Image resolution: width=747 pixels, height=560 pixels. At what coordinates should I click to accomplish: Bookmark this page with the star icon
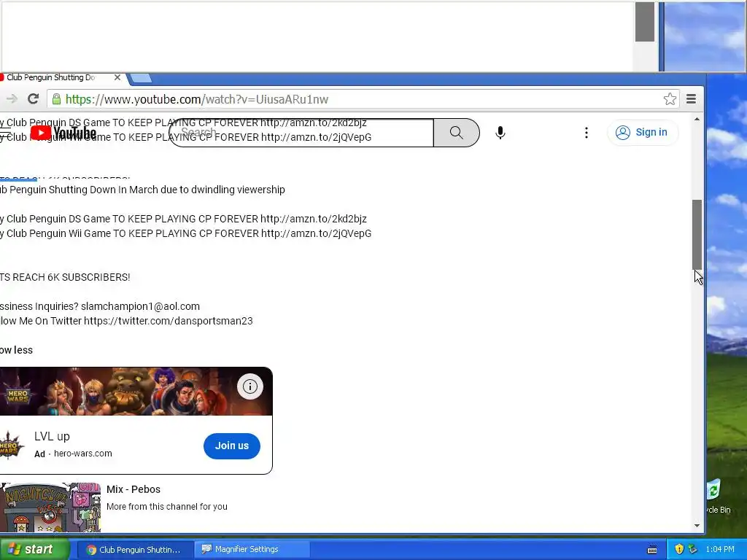tap(670, 99)
